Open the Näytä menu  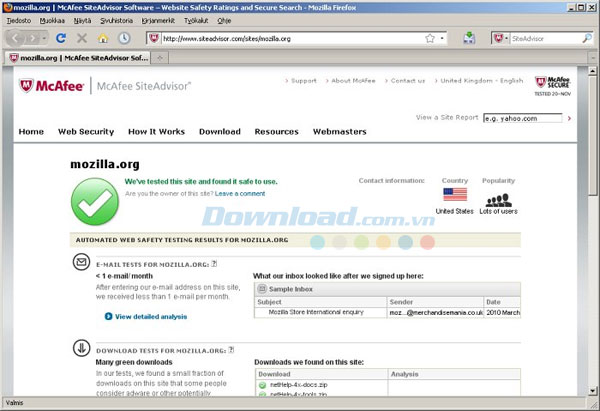(x=82, y=21)
